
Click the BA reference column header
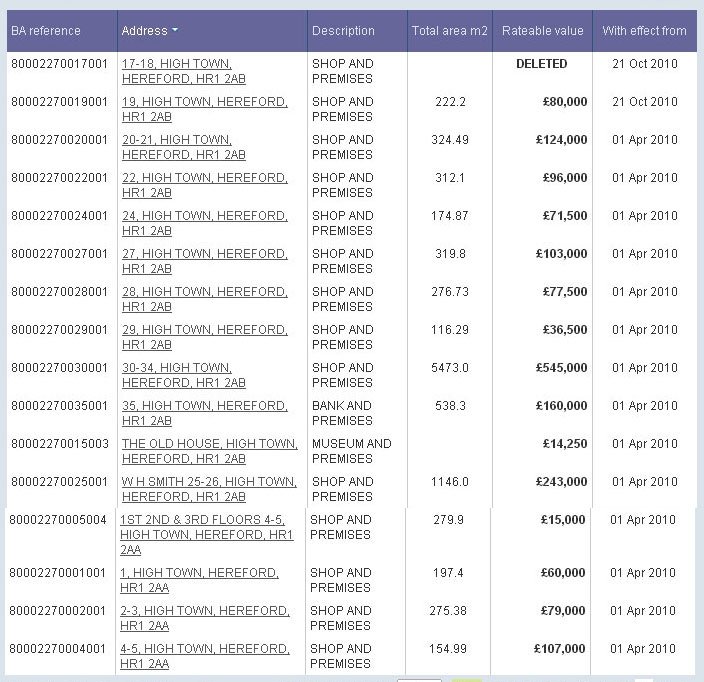[45, 31]
